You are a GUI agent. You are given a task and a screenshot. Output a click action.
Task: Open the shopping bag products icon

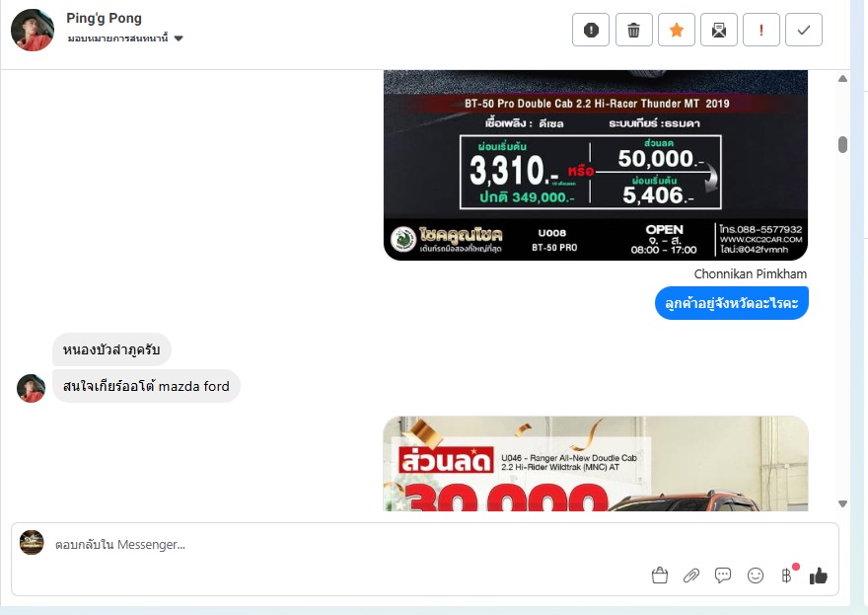pyautogui.click(x=660, y=576)
